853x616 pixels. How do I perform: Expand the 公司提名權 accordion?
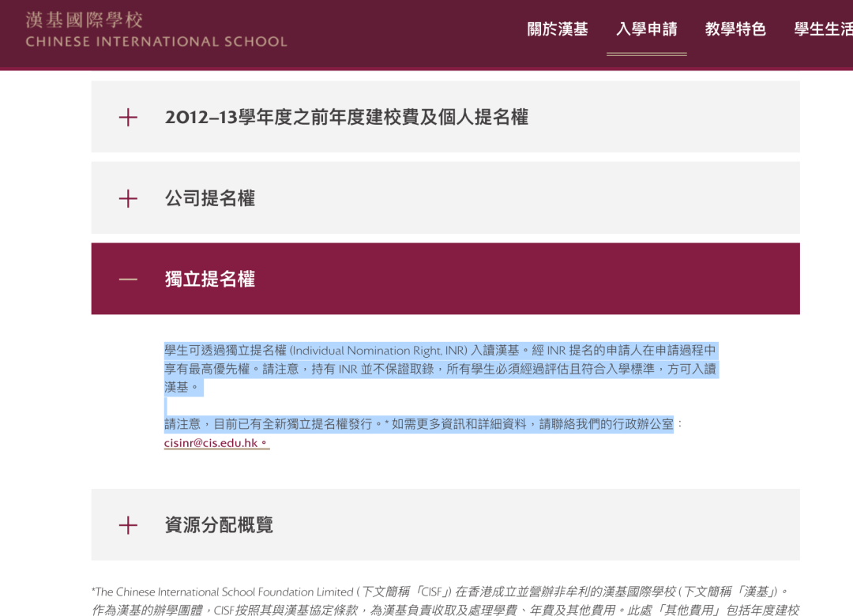(x=445, y=197)
